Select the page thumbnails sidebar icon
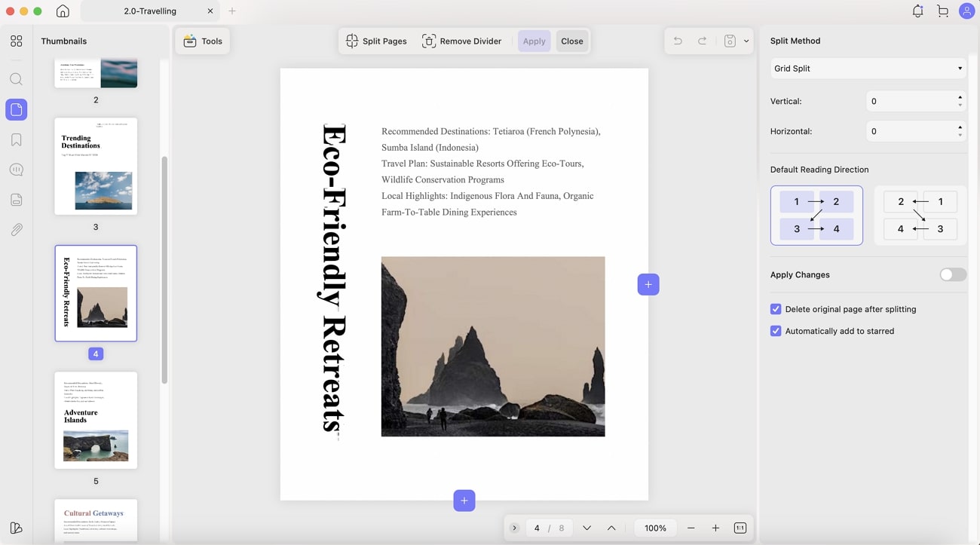 [17, 110]
